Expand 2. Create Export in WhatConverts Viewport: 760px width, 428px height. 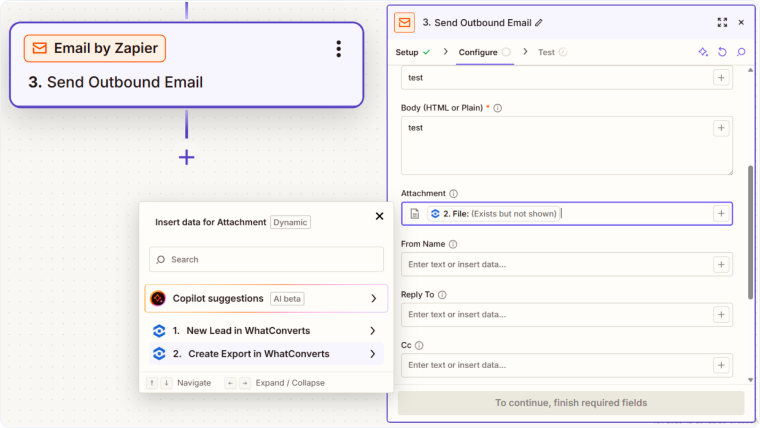tap(266, 354)
